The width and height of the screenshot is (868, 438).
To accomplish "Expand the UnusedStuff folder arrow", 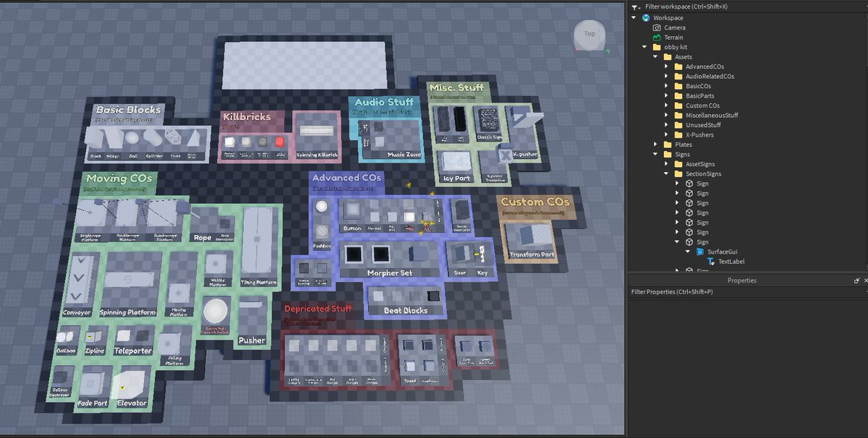I will point(666,125).
